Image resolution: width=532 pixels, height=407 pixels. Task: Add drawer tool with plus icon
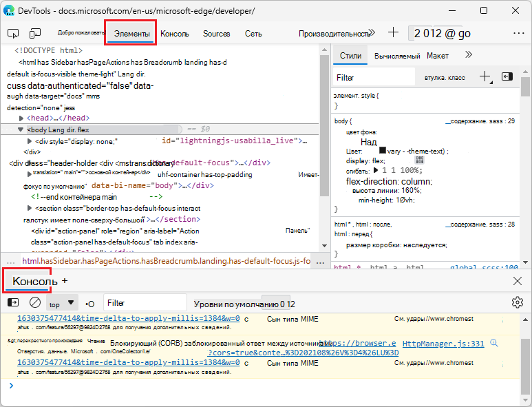[x=65, y=281]
